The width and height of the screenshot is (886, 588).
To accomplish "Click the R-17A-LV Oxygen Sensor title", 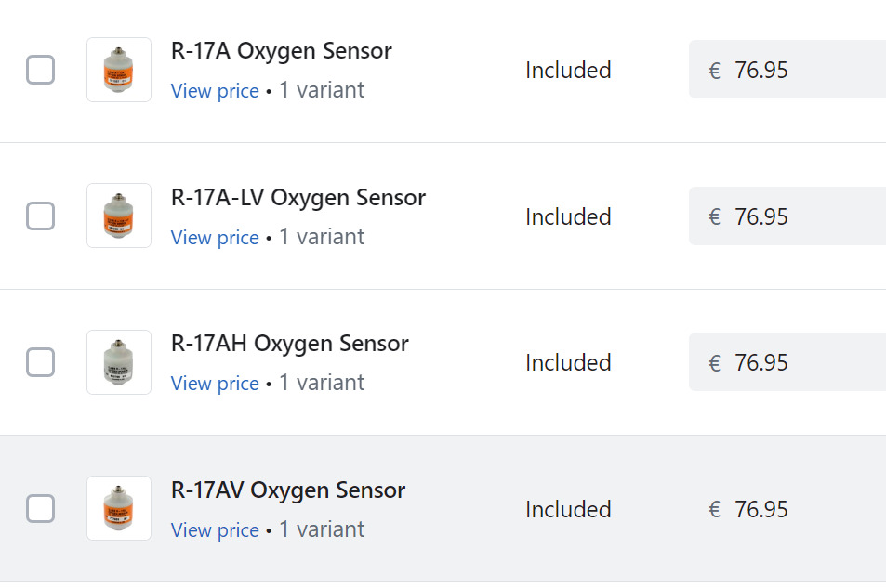I will [298, 198].
